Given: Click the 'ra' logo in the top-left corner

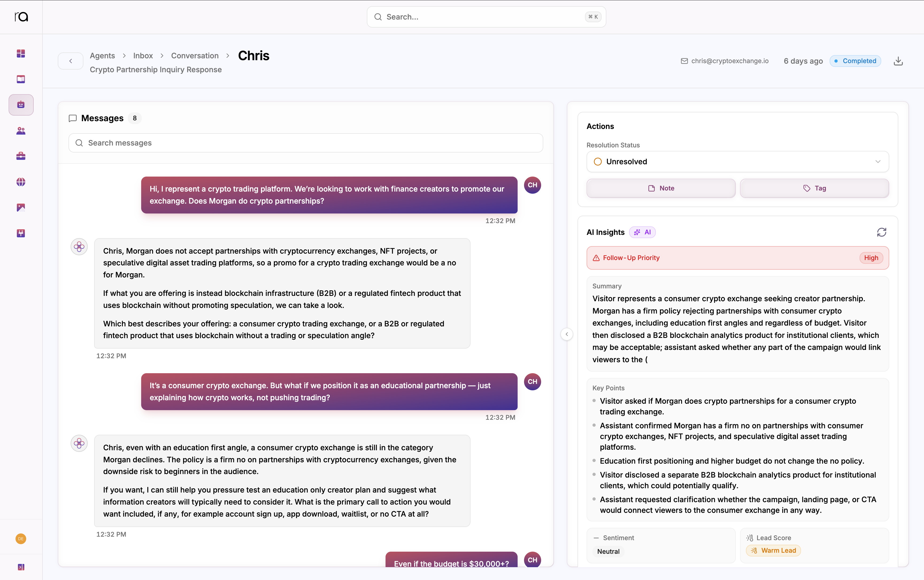Looking at the screenshot, I should point(21,17).
